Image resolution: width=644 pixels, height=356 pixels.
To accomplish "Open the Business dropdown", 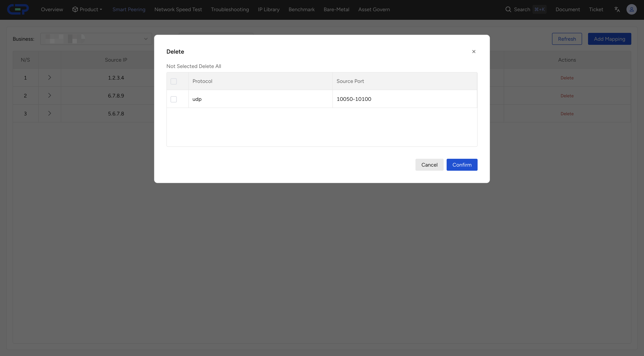I will 96,39.
